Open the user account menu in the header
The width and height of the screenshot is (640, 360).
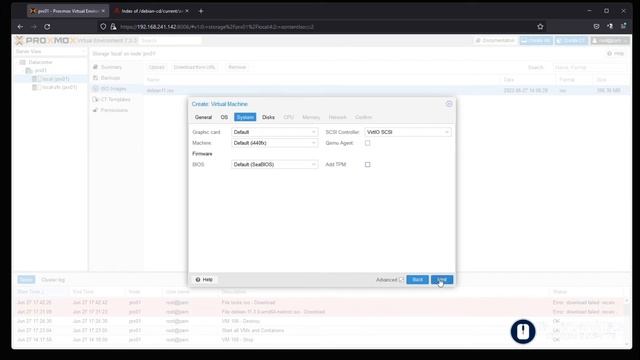610,40
